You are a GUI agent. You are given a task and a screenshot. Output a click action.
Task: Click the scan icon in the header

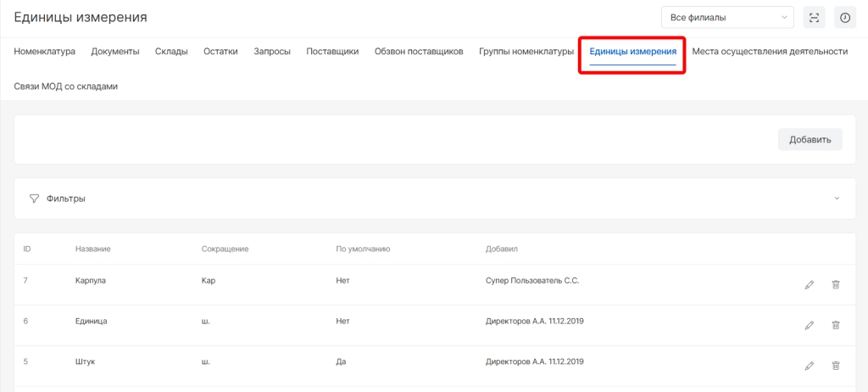coord(815,17)
